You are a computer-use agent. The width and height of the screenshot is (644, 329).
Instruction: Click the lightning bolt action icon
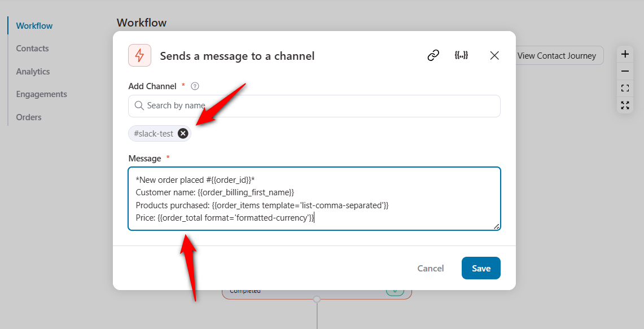coord(139,55)
